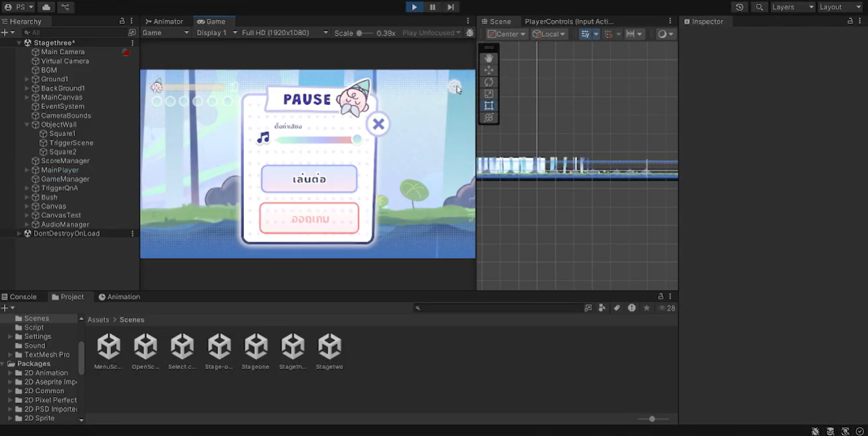
Task: Switch to the Console tab
Action: click(x=19, y=297)
